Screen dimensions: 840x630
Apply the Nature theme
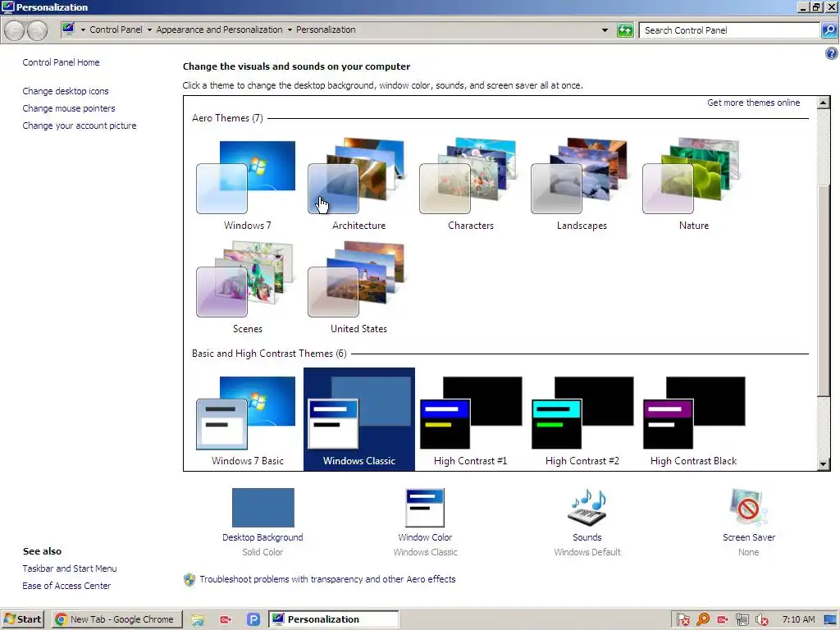tap(693, 185)
